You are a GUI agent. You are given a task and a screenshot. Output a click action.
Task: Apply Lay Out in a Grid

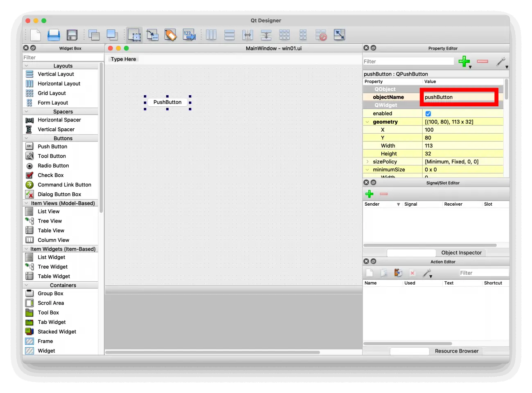[x=284, y=35]
